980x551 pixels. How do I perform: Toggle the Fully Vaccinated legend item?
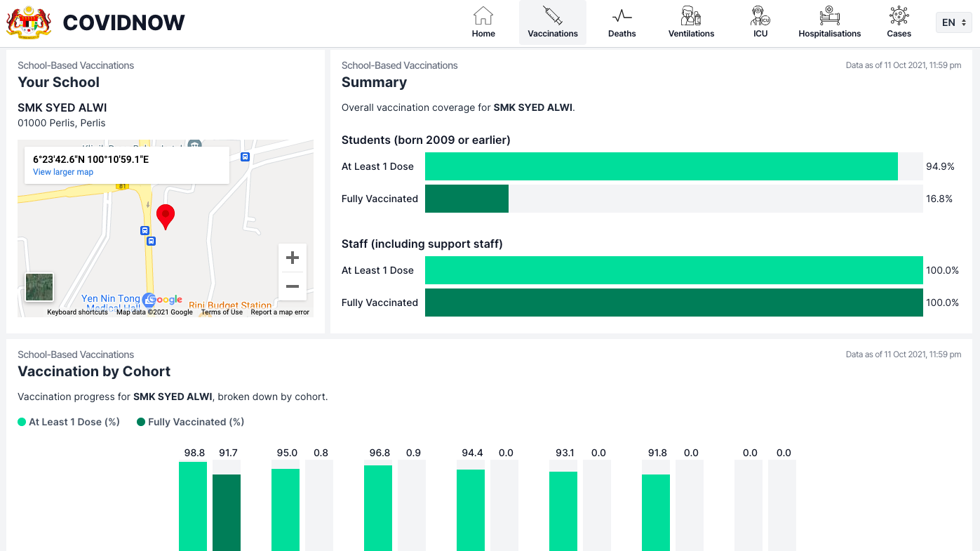pos(190,422)
